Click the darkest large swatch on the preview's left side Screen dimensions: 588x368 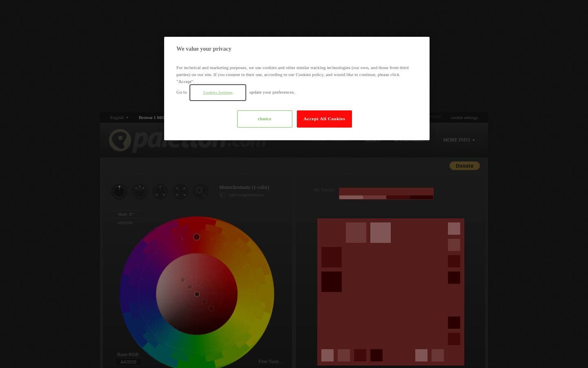click(332, 282)
